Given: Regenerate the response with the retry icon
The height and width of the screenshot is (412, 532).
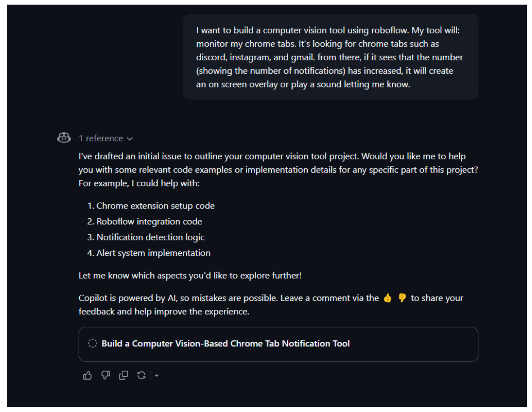Looking at the screenshot, I should tap(142, 375).
